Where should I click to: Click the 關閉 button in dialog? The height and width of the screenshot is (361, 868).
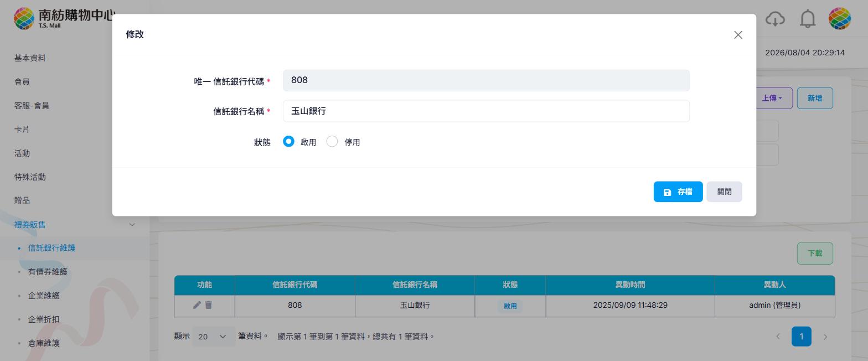click(724, 192)
